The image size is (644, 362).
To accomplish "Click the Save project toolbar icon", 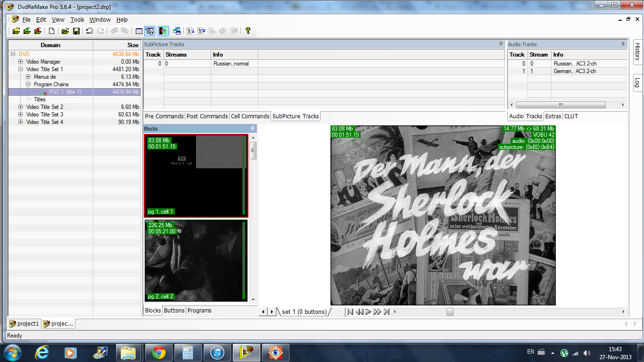I will 76,31.
